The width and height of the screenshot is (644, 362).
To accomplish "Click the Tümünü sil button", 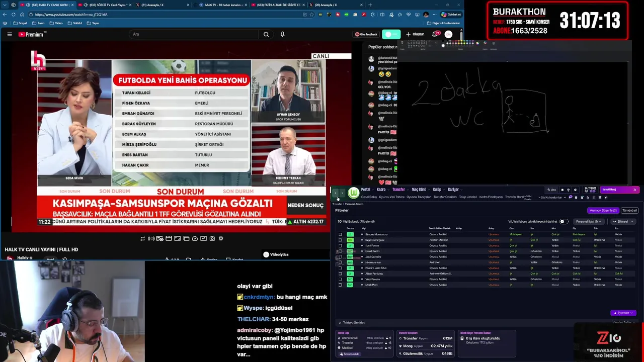I will click(x=629, y=210).
